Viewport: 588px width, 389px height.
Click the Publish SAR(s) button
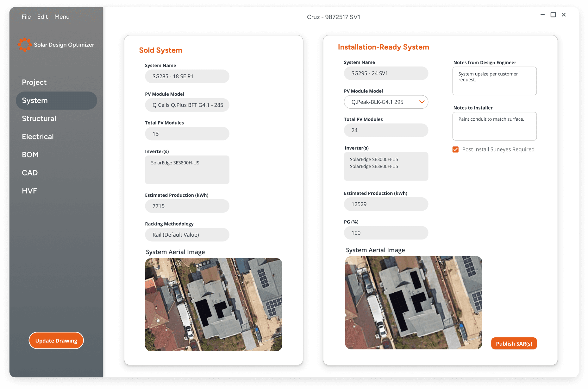click(514, 344)
